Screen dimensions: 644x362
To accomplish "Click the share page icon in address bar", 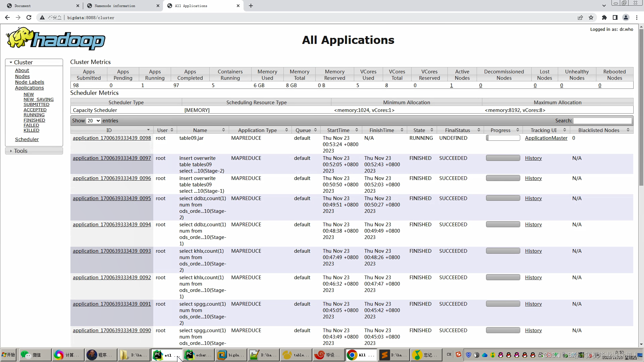I will point(580,17).
